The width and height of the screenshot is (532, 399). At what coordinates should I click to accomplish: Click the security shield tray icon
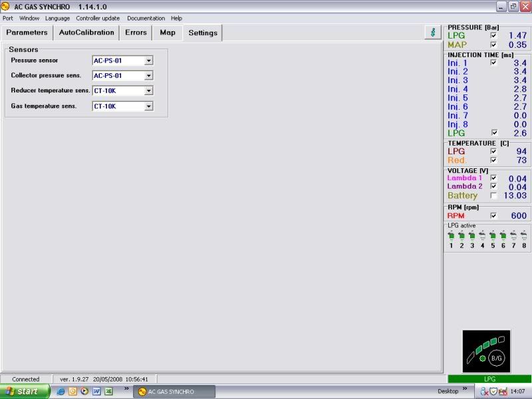(x=493, y=392)
